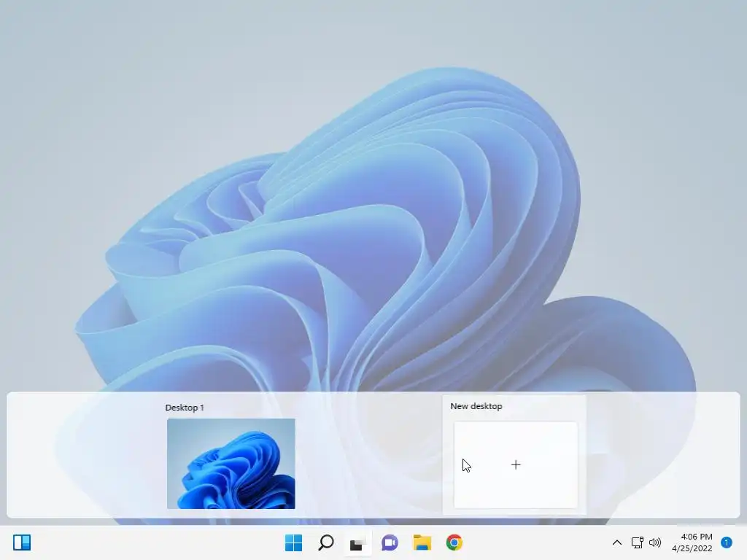
Task: Add a New desktop with plus tile
Action: point(516,464)
